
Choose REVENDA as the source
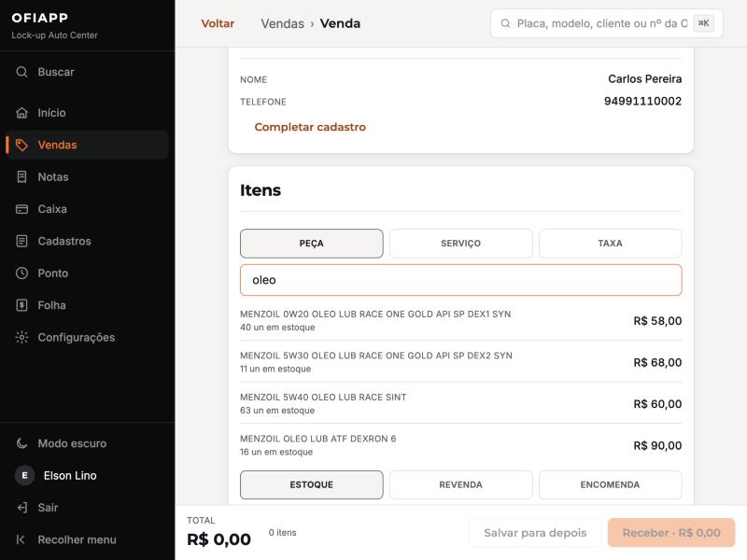pos(460,484)
